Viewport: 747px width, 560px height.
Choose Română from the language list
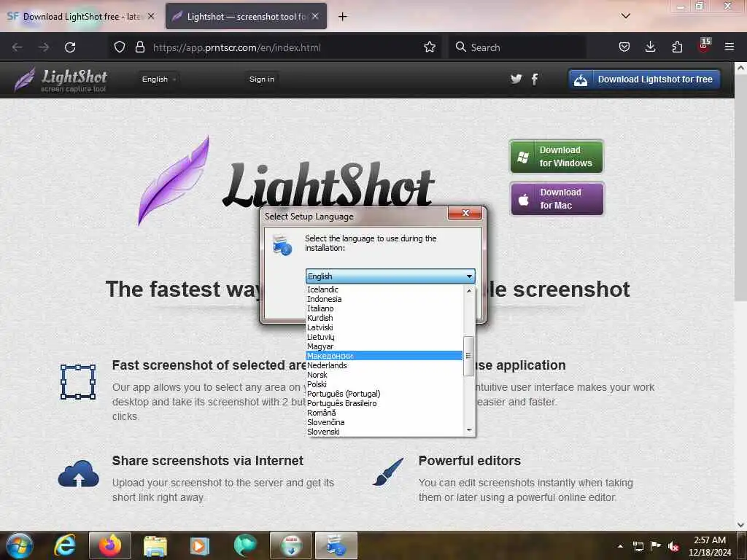point(384,413)
